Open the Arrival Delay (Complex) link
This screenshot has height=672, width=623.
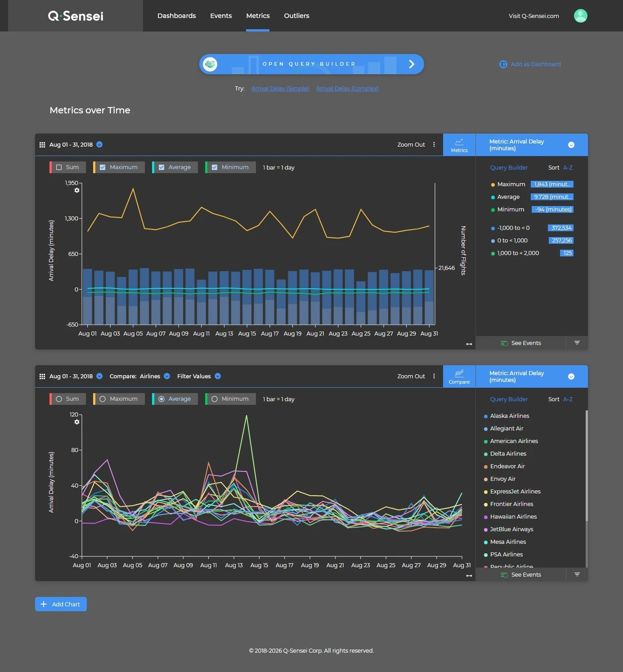[347, 89]
